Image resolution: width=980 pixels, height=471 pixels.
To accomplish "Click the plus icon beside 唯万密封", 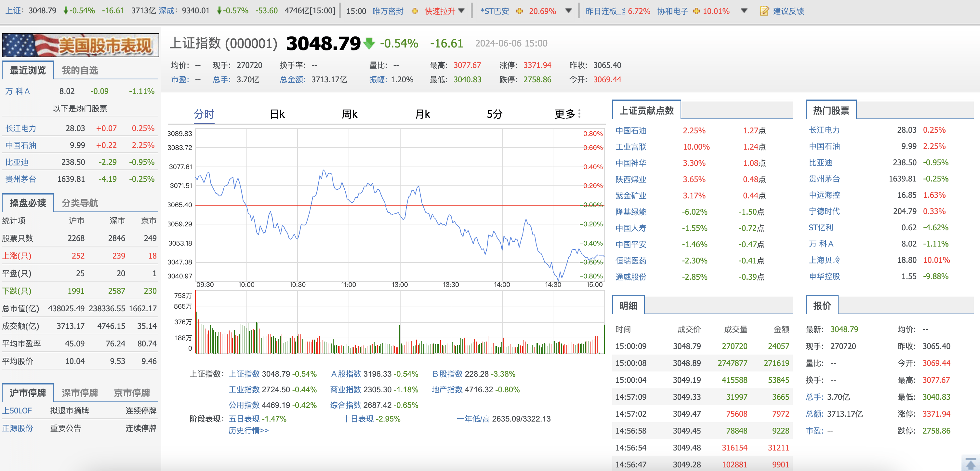I will point(415,11).
